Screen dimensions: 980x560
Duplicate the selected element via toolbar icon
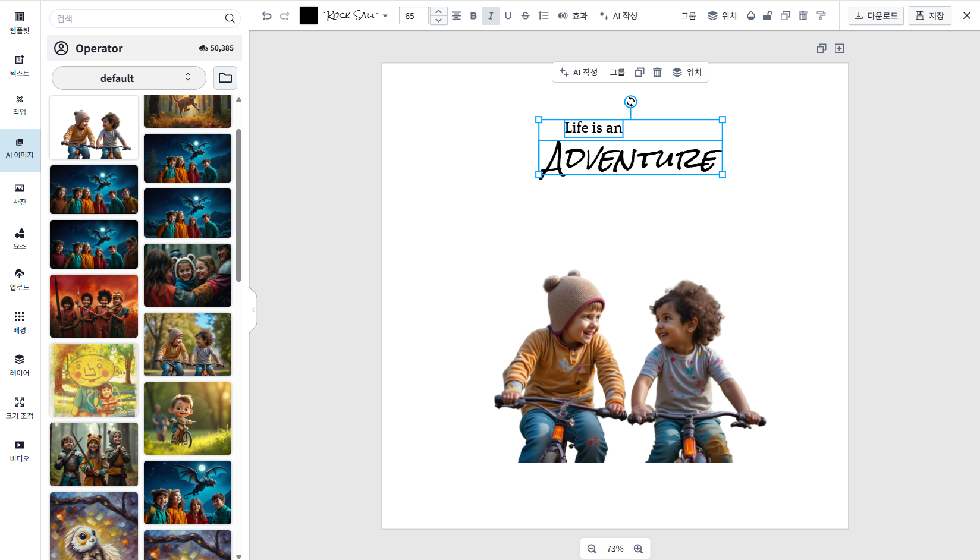785,15
